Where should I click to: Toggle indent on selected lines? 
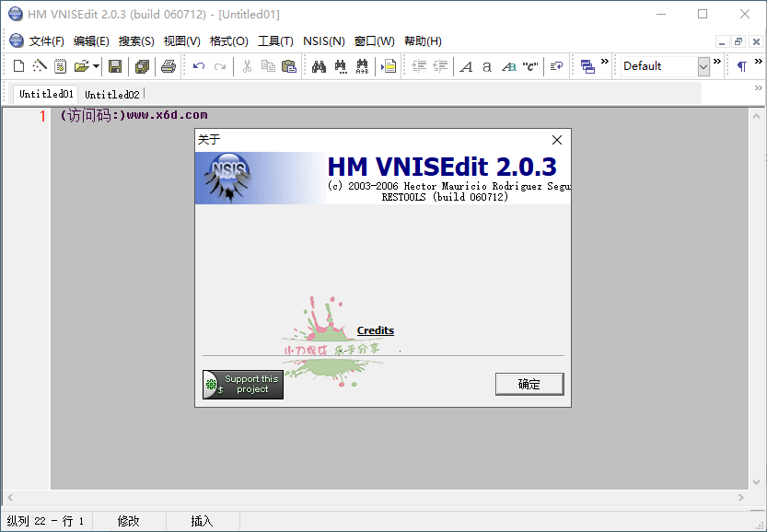pos(419,65)
